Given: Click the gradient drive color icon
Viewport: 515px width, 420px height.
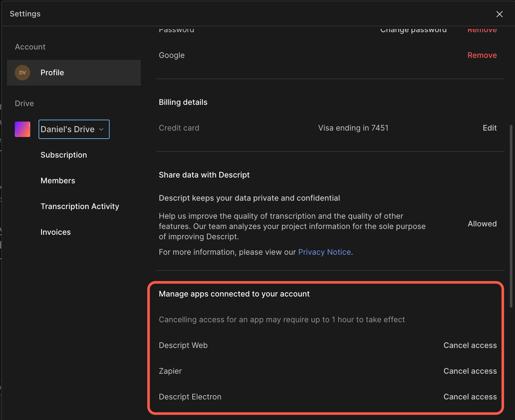Looking at the screenshot, I should [23, 129].
